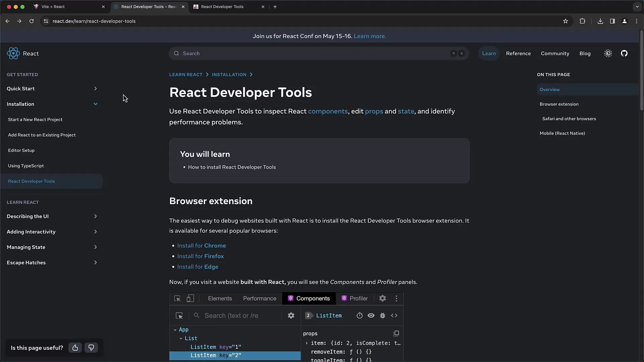Expand the Describing the UI section
This screenshot has height=362, width=644.
pyautogui.click(x=95, y=216)
